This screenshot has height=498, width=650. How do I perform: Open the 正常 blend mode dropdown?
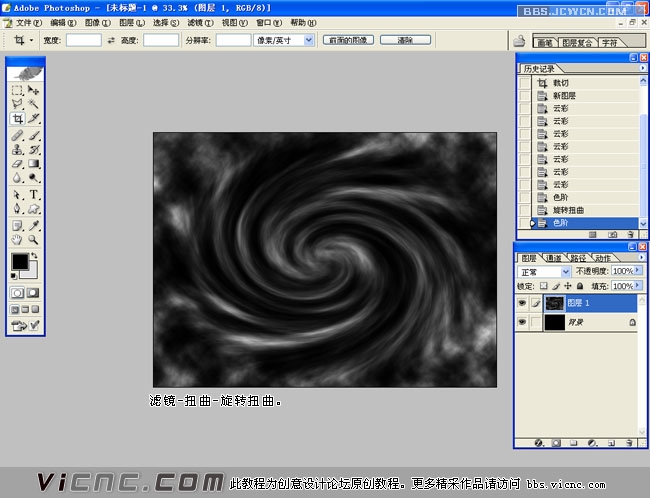click(565, 272)
